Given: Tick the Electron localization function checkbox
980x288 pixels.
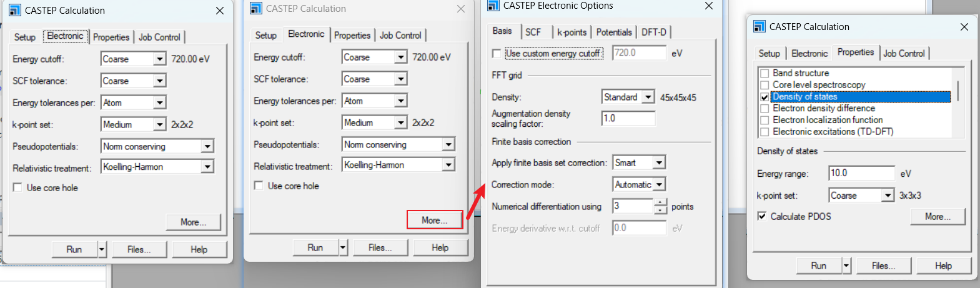Looking at the screenshot, I should [x=765, y=120].
